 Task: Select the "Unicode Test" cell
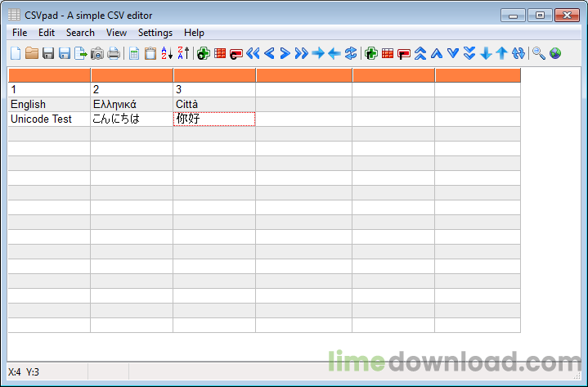coord(49,119)
